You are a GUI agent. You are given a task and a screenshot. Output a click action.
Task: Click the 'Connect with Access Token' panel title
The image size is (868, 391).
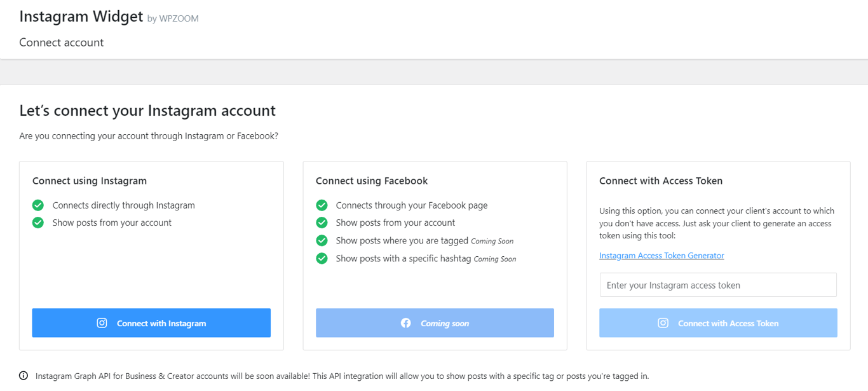[661, 181]
